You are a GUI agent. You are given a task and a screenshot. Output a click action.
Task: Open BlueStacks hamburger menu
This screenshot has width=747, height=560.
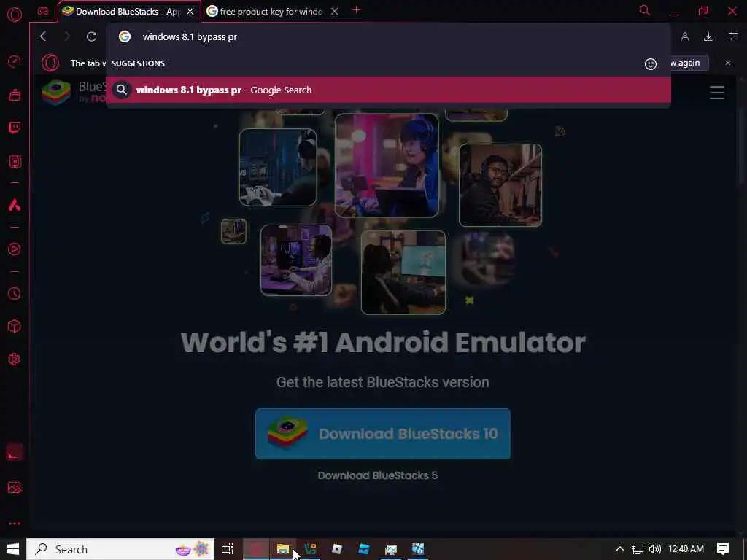[x=716, y=92]
